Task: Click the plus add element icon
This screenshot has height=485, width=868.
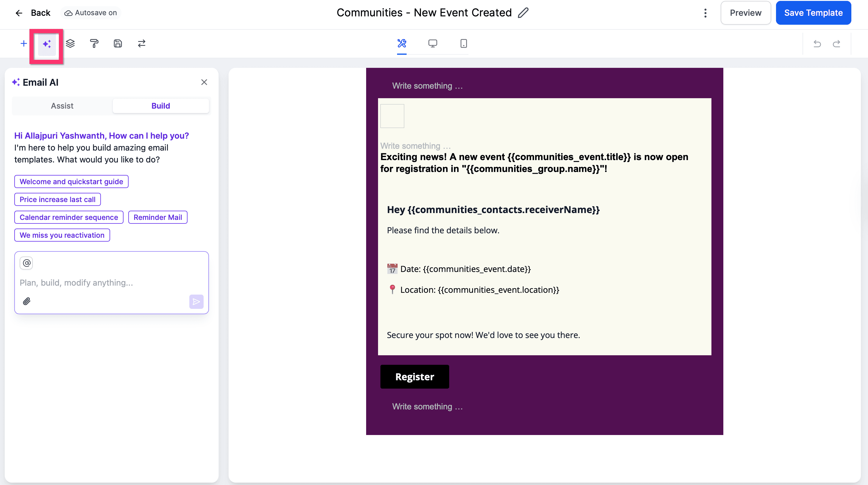Action: click(24, 43)
